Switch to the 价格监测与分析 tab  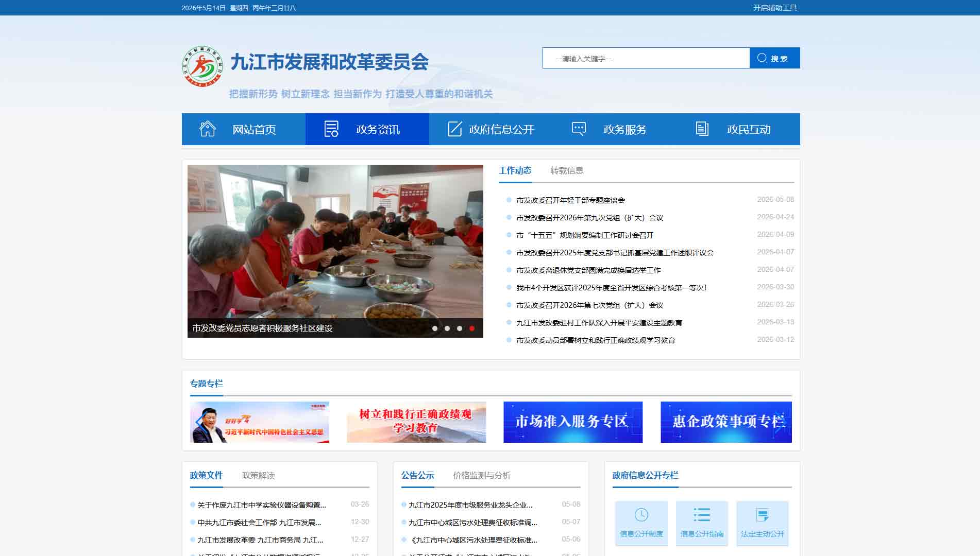click(x=482, y=475)
